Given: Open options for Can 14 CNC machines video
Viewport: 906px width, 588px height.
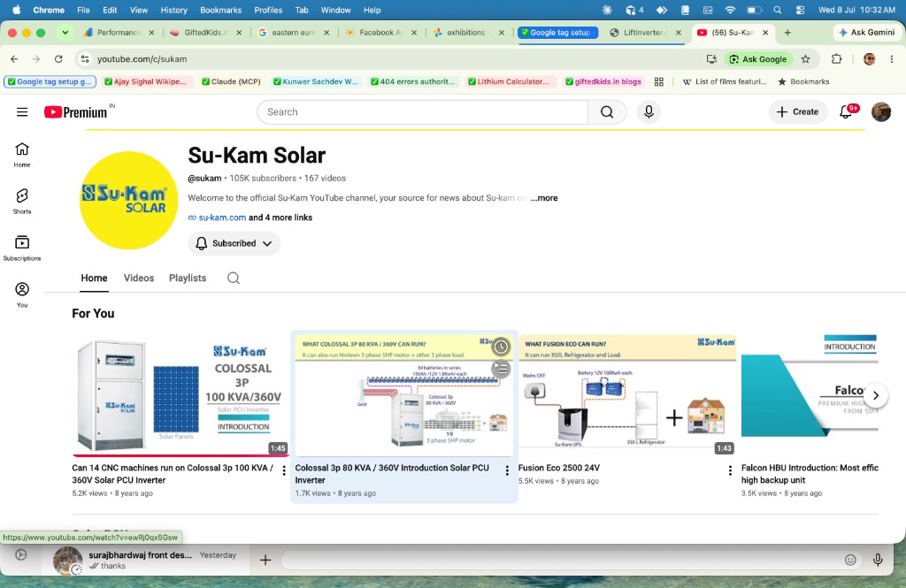Looking at the screenshot, I should pos(284,470).
